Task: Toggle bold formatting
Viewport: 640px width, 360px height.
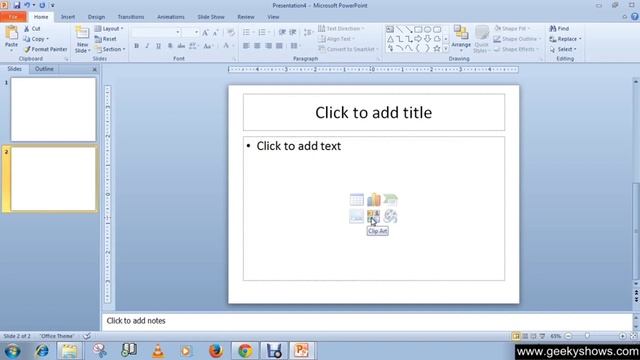Action: point(136,46)
